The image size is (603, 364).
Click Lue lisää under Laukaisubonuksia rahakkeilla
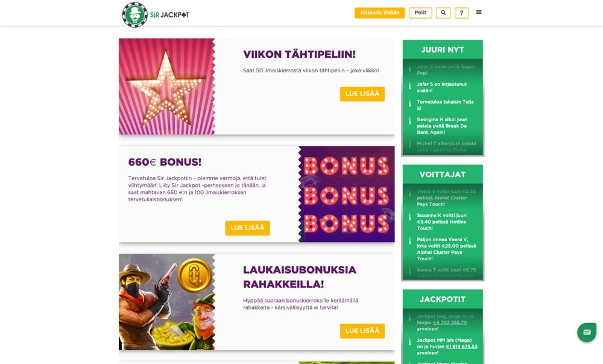[362, 331]
